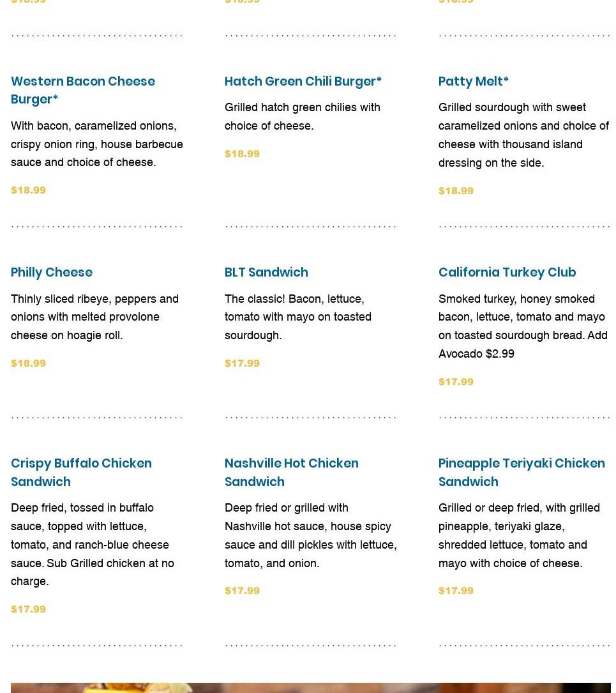
Task: Click the Patty Melt description mentioning thousand island dressing
Action: (523, 135)
